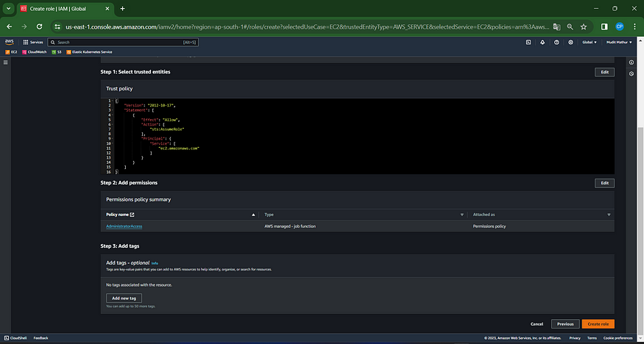Select the Create role IAM browser tab
The image size is (644, 344).
point(66,9)
